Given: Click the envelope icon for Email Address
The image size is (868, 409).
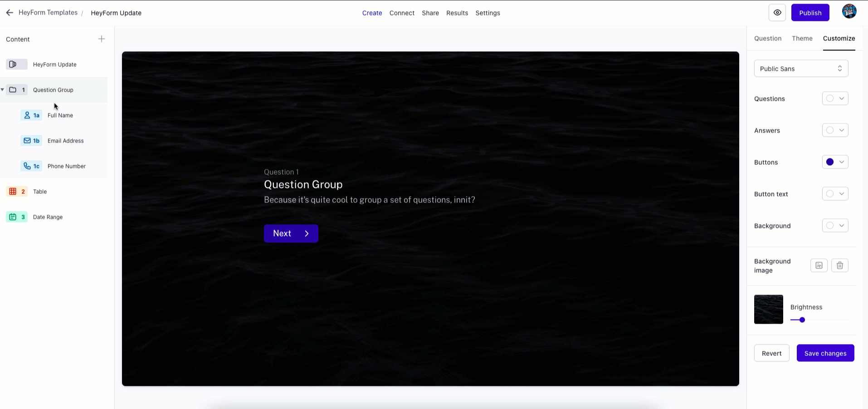Looking at the screenshot, I should 27,141.
